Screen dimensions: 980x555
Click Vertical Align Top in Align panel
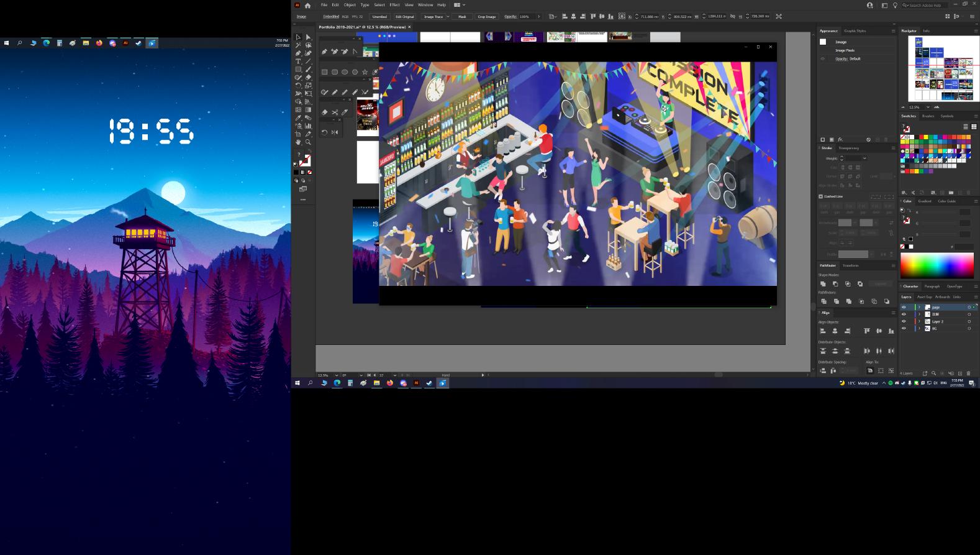tap(867, 331)
